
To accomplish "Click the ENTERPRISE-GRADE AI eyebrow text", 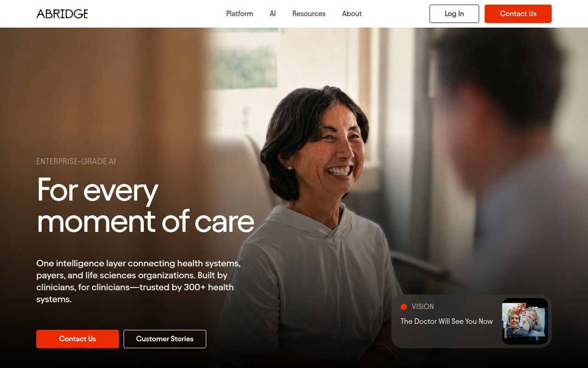I will pos(76,161).
